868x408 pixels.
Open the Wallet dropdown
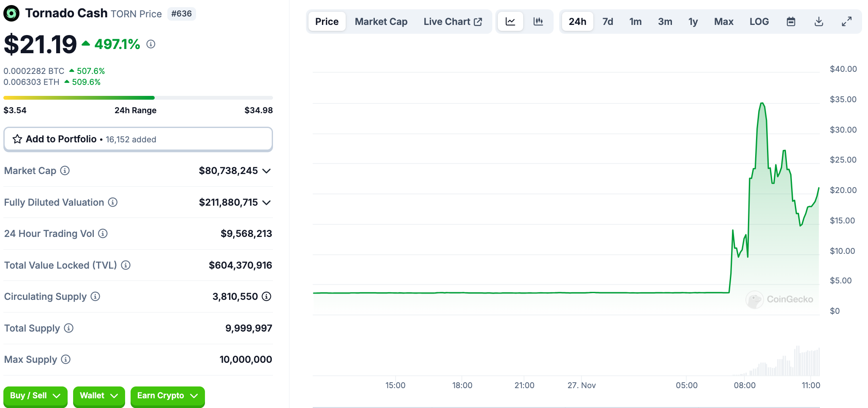[99, 396]
